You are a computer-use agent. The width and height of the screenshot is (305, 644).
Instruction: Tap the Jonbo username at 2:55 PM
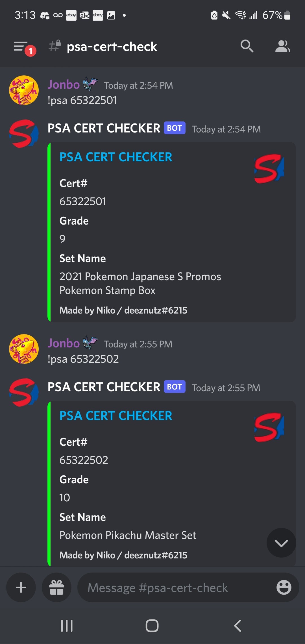[x=64, y=343]
